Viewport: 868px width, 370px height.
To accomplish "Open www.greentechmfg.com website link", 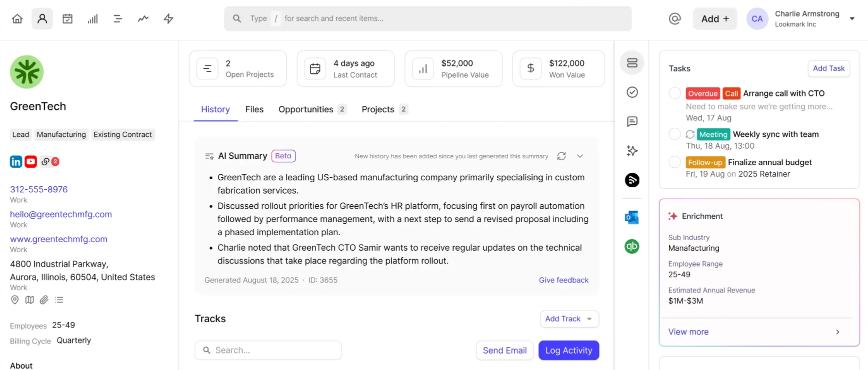I will pyautogui.click(x=58, y=239).
